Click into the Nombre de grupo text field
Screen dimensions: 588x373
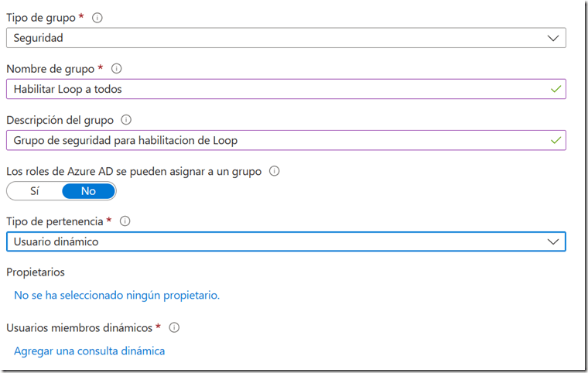pos(279,89)
